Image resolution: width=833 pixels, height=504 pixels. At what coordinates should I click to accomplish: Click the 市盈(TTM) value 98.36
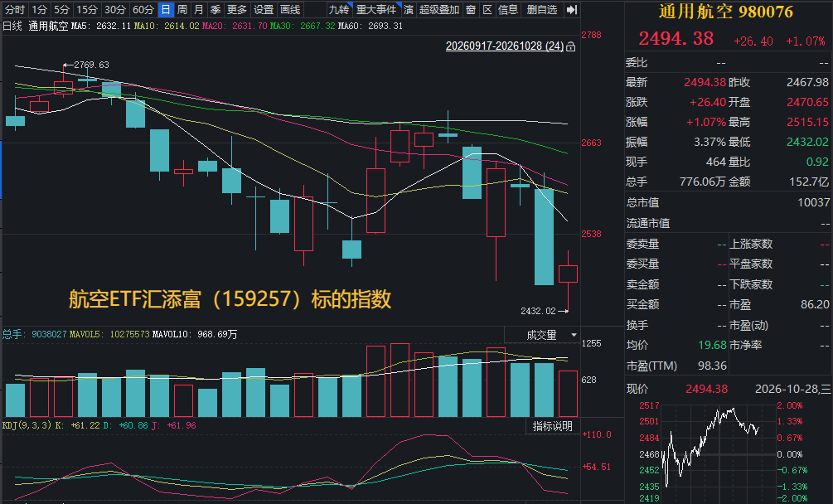point(712,366)
